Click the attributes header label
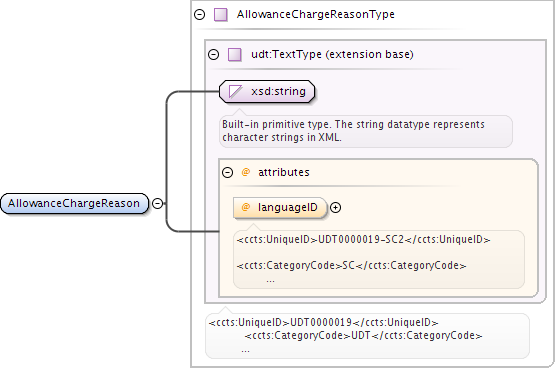 click(x=284, y=172)
